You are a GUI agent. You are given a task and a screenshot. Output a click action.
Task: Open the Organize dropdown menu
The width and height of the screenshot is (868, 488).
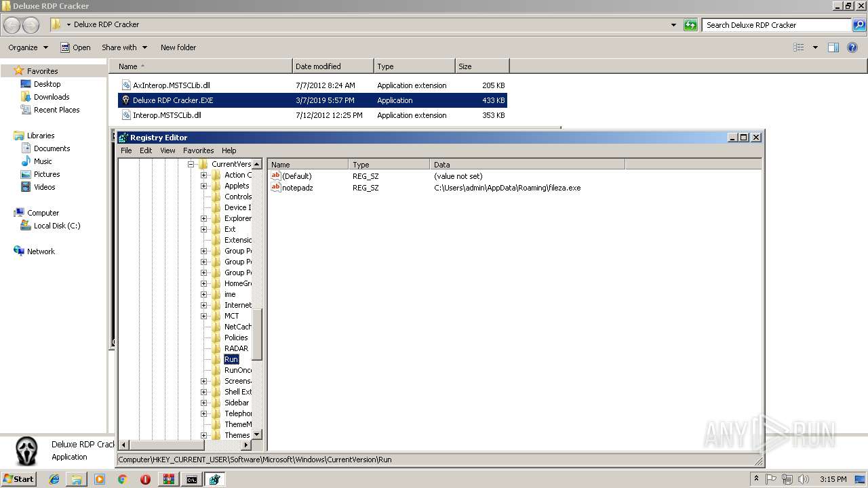click(x=28, y=47)
